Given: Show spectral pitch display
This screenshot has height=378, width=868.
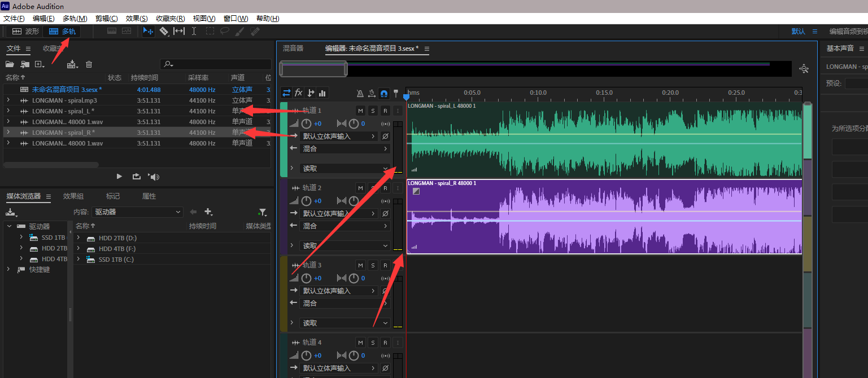Looking at the screenshot, I should coord(126,32).
